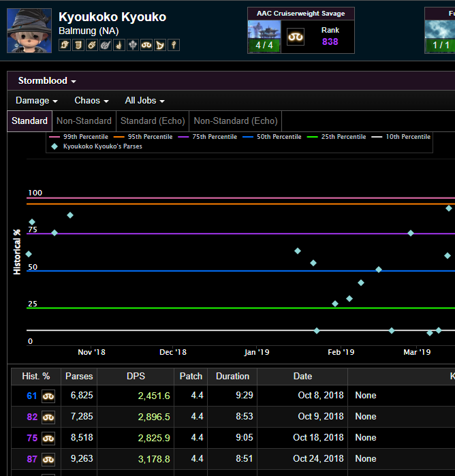Click the 61 historical percent value
The height and width of the screenshot is (476, 455).
[31, 396]
